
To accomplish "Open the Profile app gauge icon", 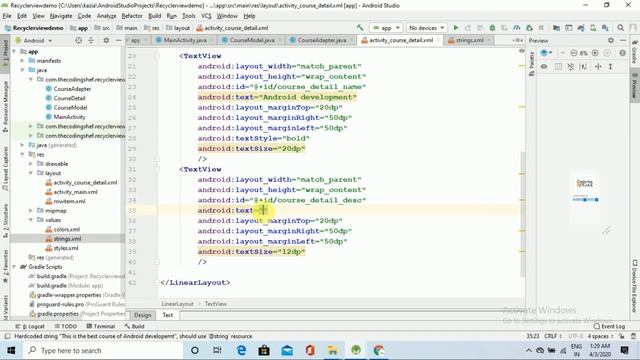I will pyautogui.click(x=517, y=28).
